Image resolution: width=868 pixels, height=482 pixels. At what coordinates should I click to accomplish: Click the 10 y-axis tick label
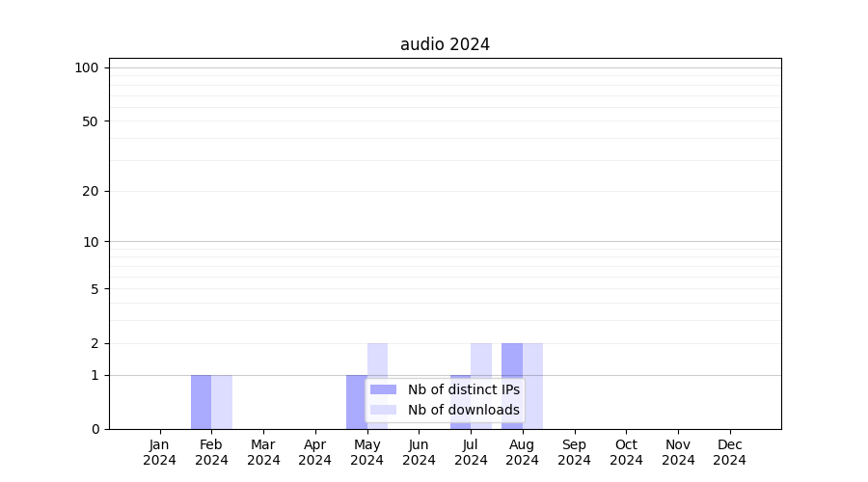(90, 242)
